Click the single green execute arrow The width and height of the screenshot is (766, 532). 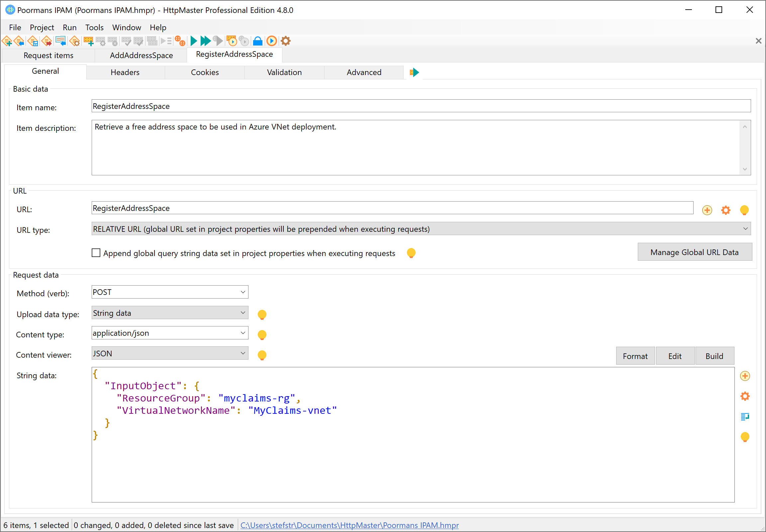[x=194, y=41]
